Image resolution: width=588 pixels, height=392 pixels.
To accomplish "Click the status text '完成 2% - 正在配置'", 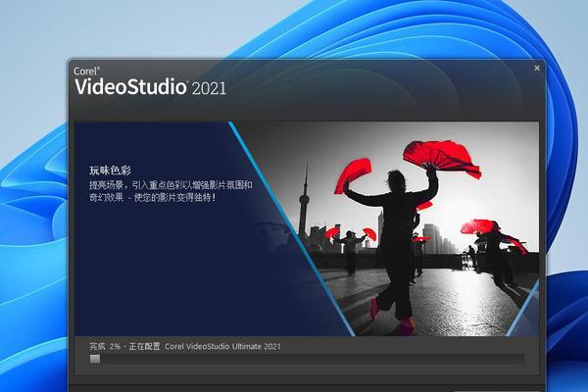I will pos(124,346).
